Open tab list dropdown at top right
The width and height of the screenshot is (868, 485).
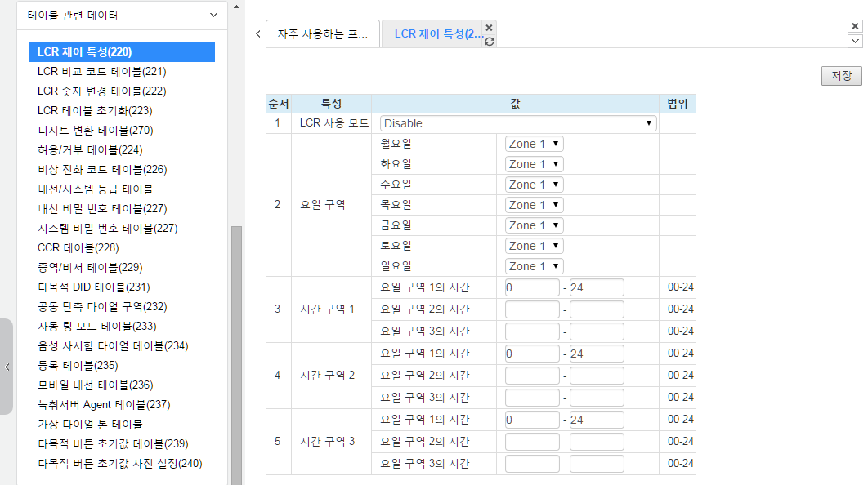[855, 41]
